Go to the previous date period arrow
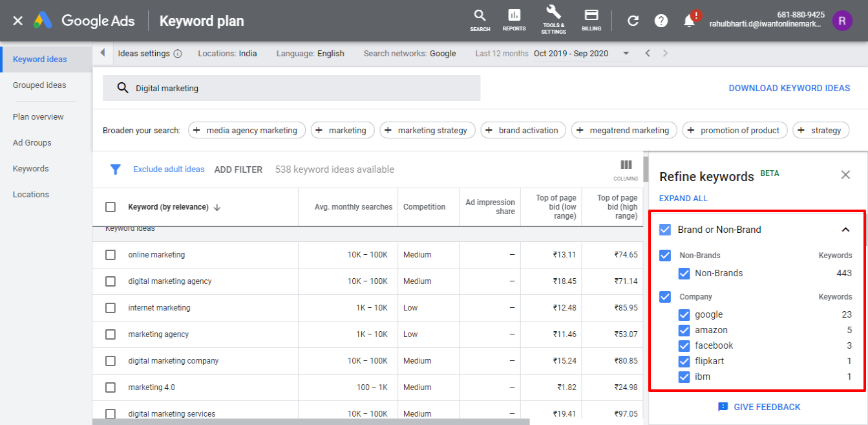Image resolution: width=868 pixels, height=425 pixels. [648, 53]
